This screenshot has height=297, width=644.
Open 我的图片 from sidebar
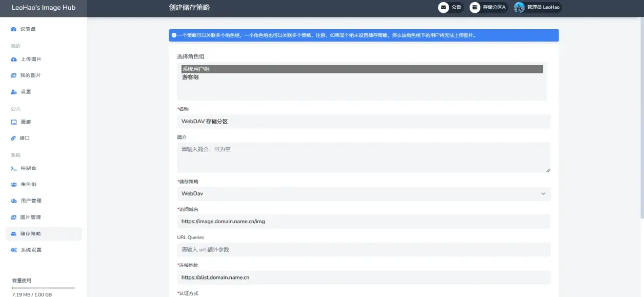(x=44, y=75)
